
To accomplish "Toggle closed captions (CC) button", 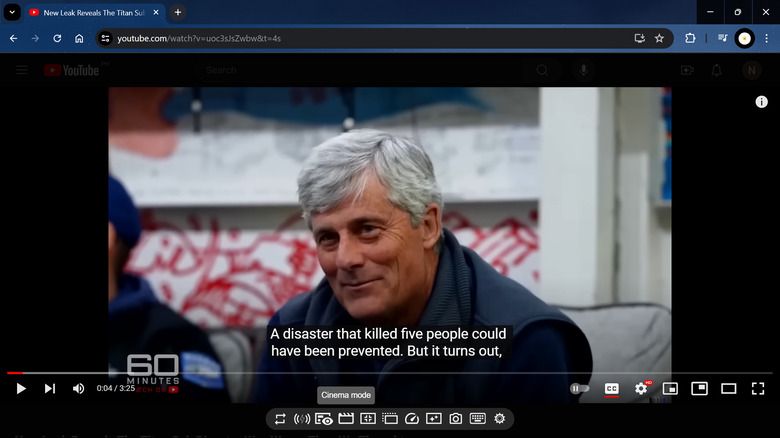I will pyautogui.click(x=611, y=388).
